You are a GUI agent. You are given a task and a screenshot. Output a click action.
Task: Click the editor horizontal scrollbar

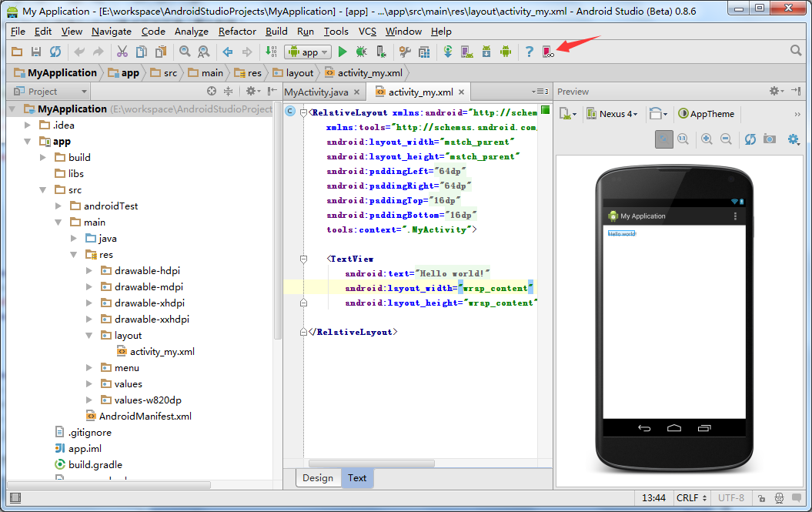tap(371, 463)
